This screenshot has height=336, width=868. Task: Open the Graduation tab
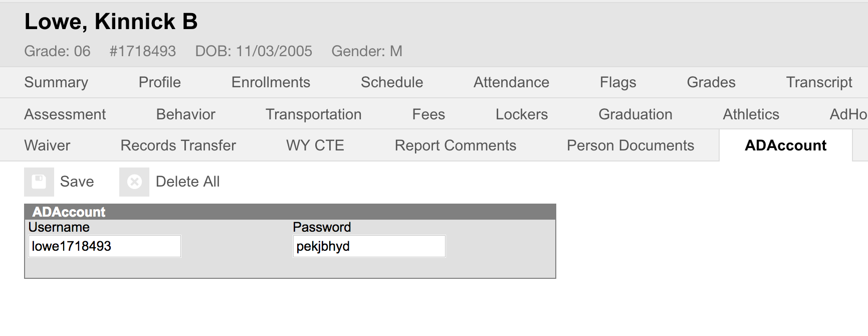(635, 114)
